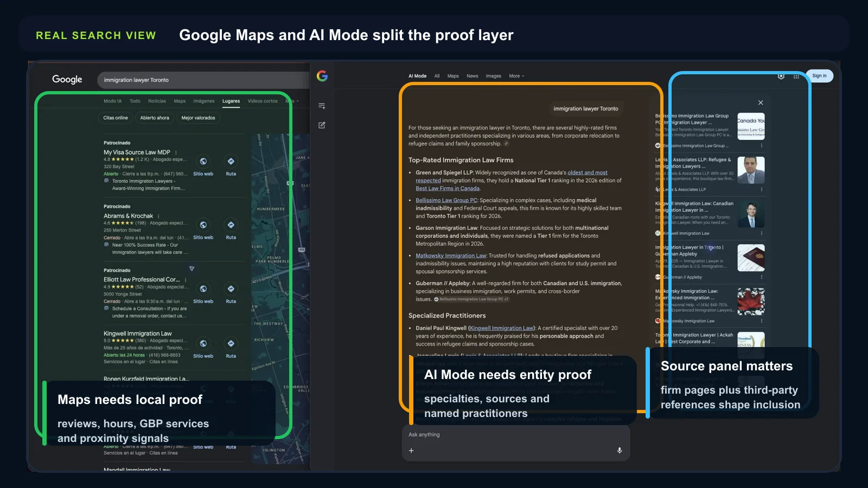The width and height of the screenshot is (868, 488).
Task: Open the Imágenes tab
Action: tap(204, 101)
